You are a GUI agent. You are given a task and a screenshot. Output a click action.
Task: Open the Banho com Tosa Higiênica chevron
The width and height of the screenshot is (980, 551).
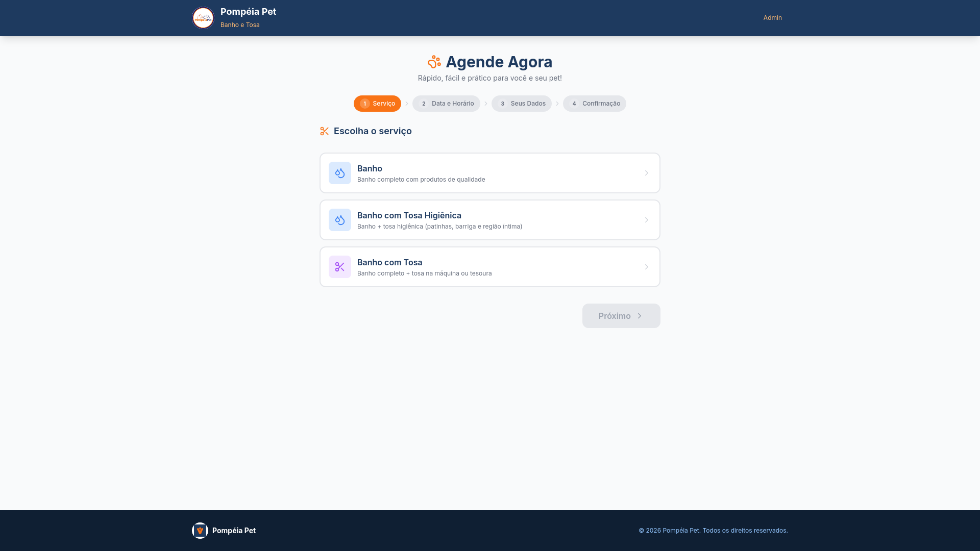point(646,220)
